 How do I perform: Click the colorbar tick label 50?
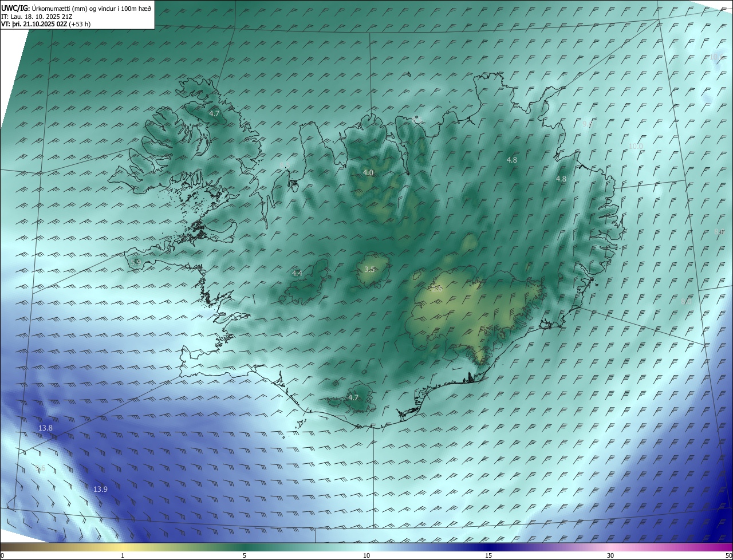pyautogui.click(x=728, y=555)
